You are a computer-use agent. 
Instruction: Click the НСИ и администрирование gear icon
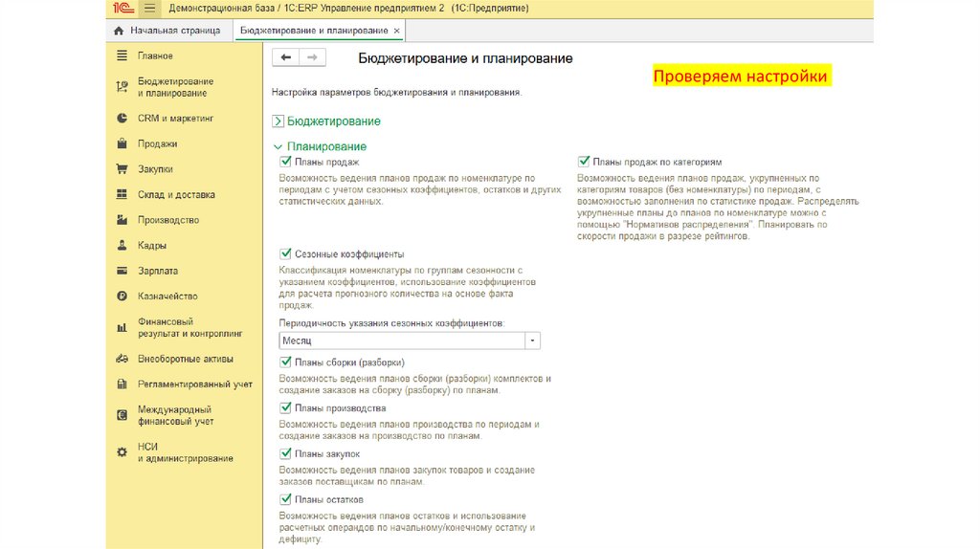122,452
